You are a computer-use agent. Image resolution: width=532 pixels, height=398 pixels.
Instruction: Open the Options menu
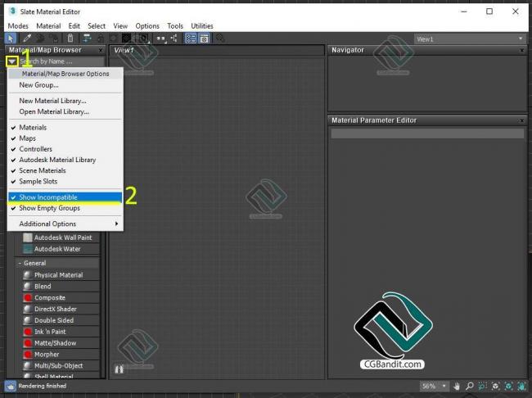point(147,26)
